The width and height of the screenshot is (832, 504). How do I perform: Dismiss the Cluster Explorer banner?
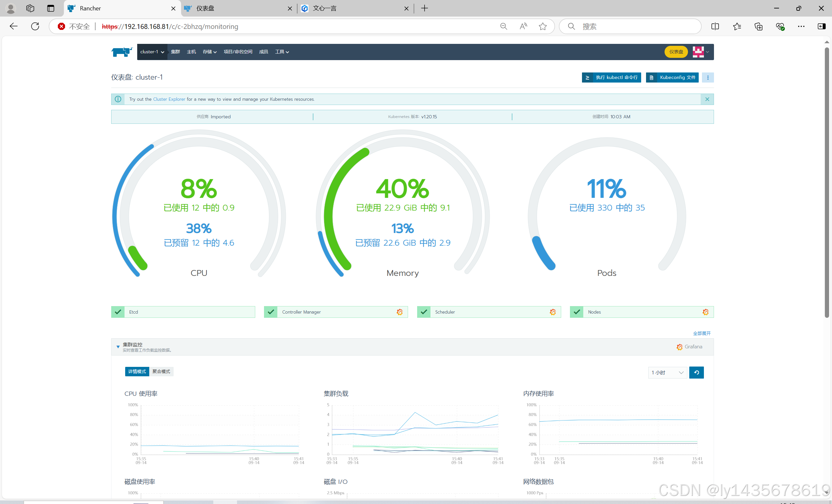tap(707, 99)
